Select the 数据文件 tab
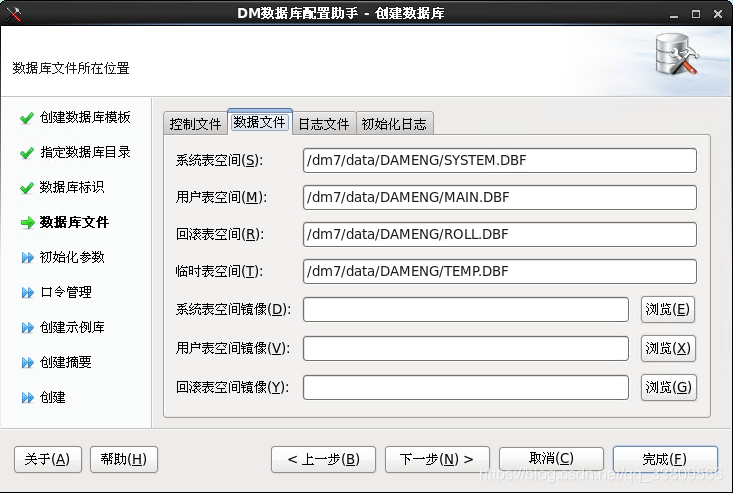733x493 pixels. tap(259, 122)
